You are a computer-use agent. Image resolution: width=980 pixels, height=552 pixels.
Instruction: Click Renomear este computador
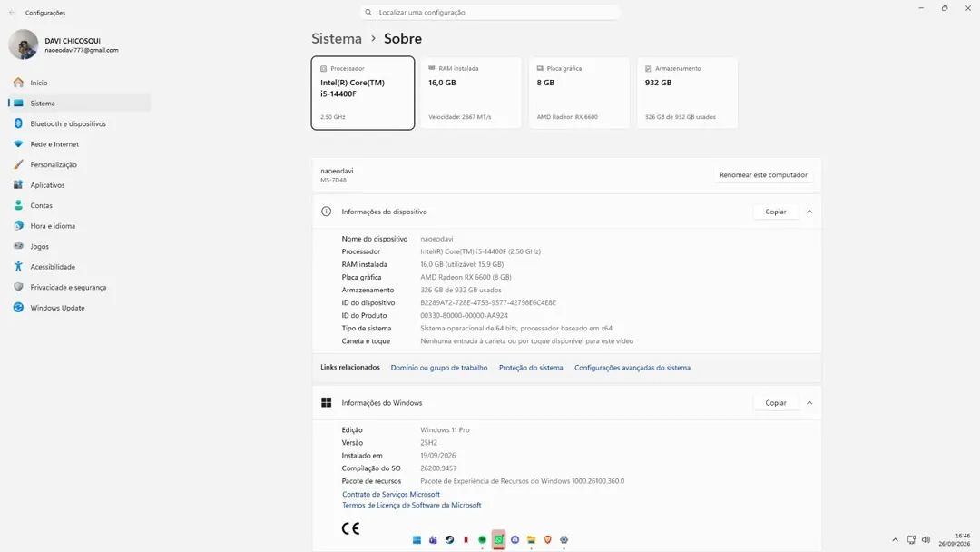coord(763,175)
